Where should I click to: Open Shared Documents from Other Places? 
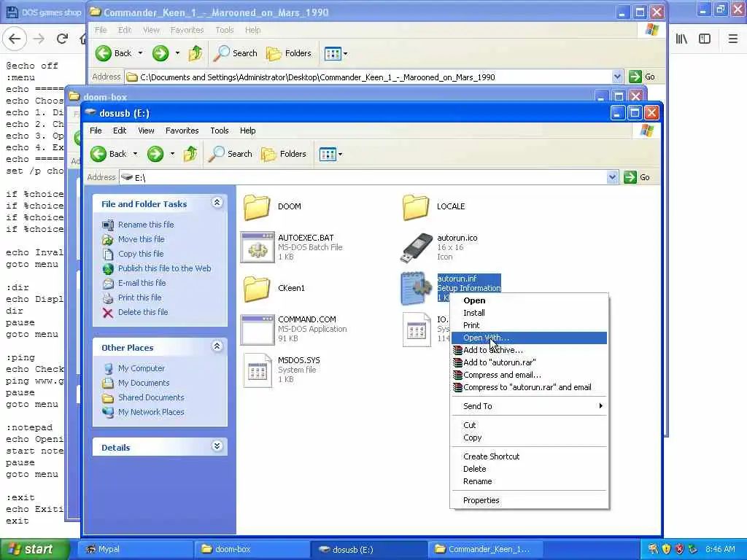[x=151, y=397]
